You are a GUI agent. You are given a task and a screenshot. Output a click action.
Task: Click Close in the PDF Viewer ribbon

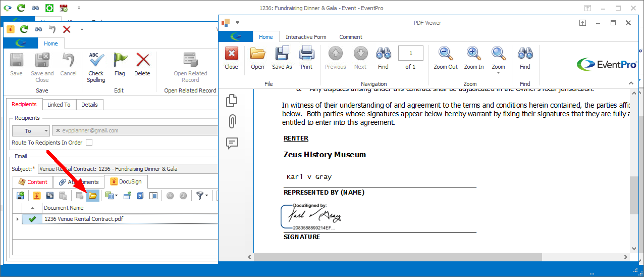tap(232, 58)
